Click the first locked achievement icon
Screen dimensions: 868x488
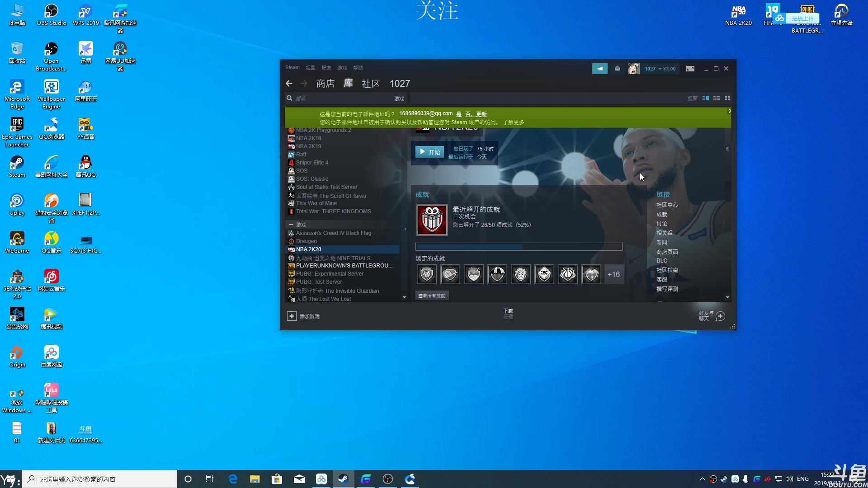(x=427, y=274)
